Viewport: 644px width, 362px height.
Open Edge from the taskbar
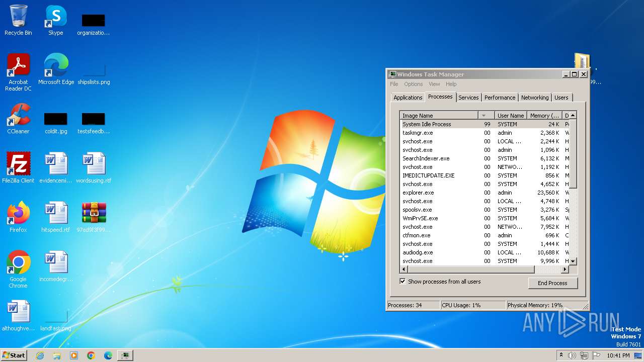point(108,355)
